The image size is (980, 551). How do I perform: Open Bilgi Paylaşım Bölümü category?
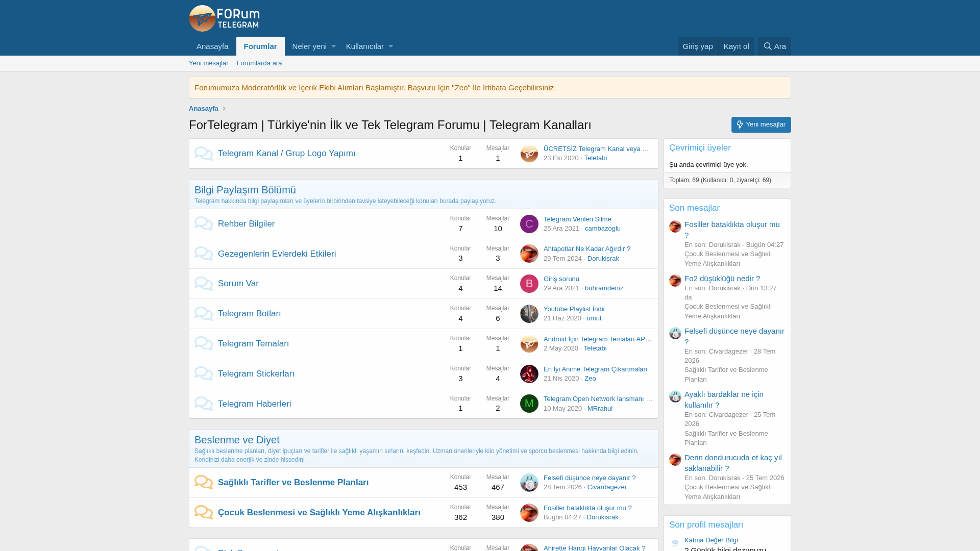click(x=245, y=190)
